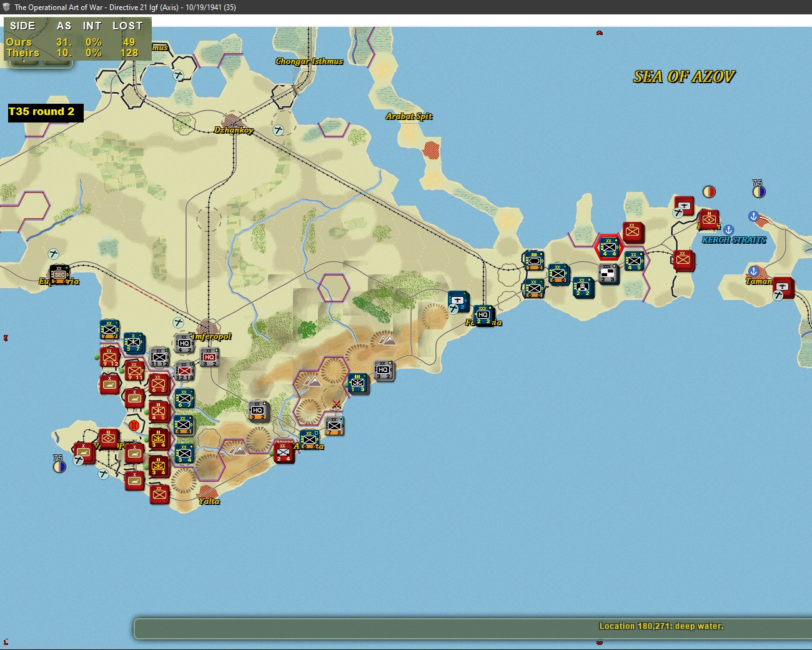The image size is (812, 650).
Task: Click the blue-white 75 circle west of Sevastopol
Action: pos(59,466)
